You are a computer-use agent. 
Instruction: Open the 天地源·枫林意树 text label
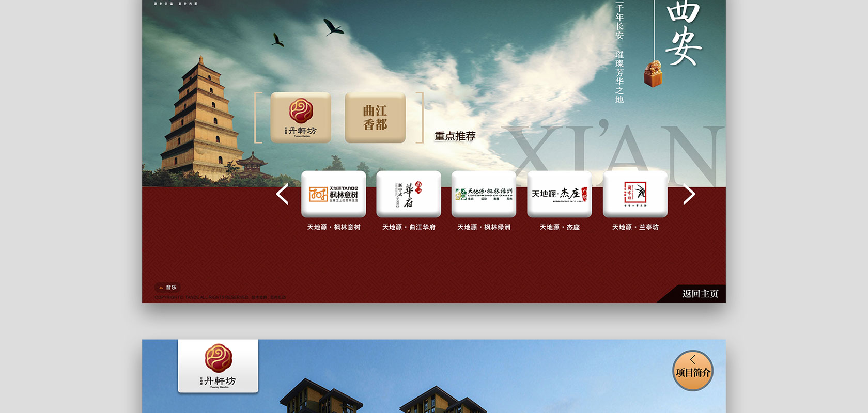pyautogui.click(x=334, y=227)
